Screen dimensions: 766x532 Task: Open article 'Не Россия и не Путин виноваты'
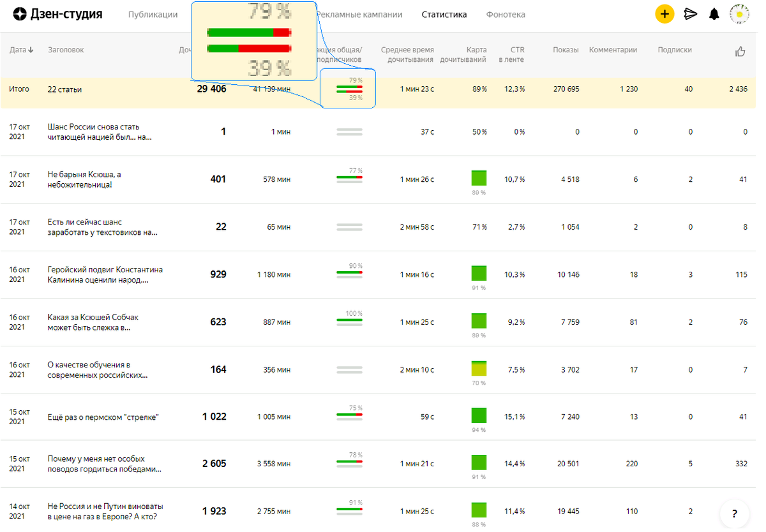[105, 512]
